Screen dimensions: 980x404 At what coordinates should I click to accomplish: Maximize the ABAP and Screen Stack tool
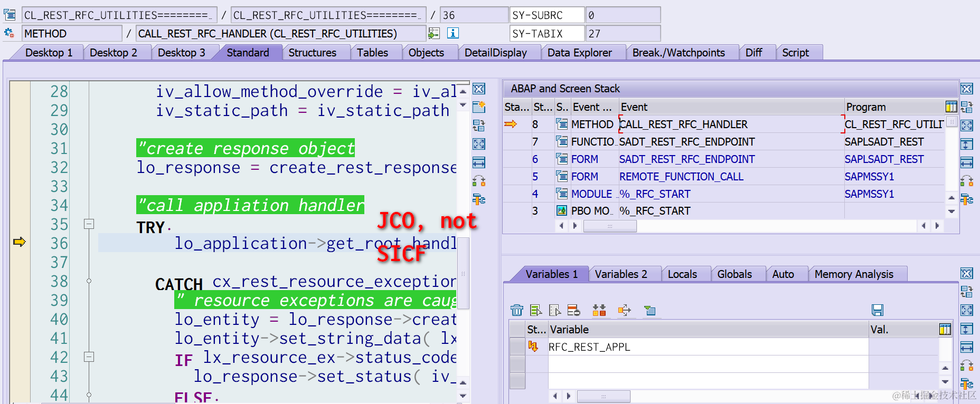click(967, 126)
